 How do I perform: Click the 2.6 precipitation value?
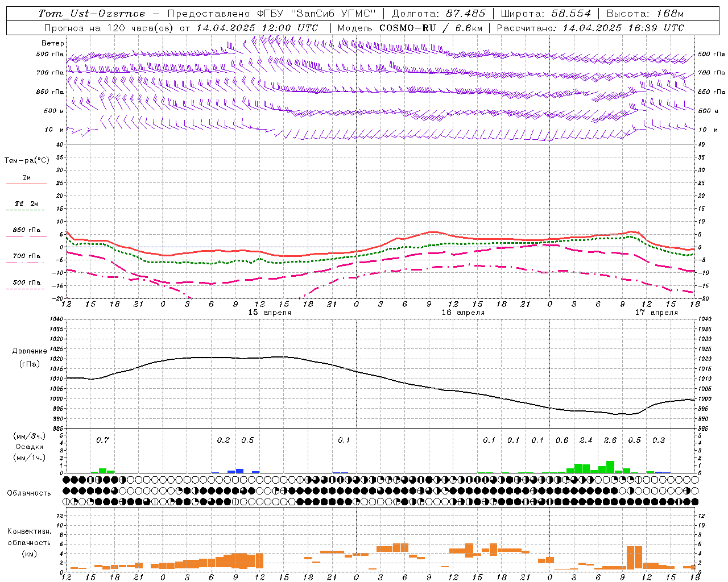[x=610, y=440]
